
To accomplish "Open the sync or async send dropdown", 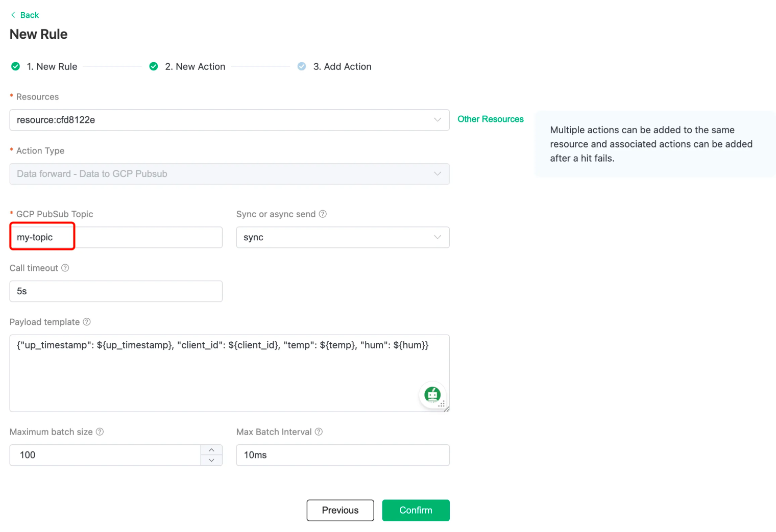I will pos(343,237).
